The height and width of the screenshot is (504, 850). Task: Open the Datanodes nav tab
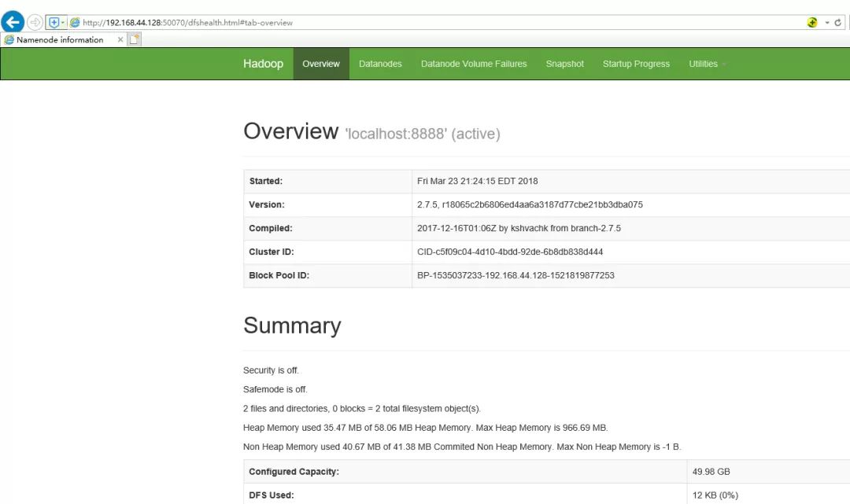click(380, 64)
